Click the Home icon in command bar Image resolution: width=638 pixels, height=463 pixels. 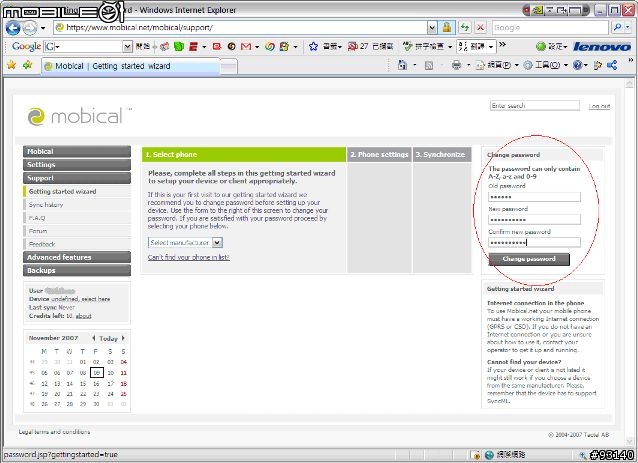tap(402, 65)
